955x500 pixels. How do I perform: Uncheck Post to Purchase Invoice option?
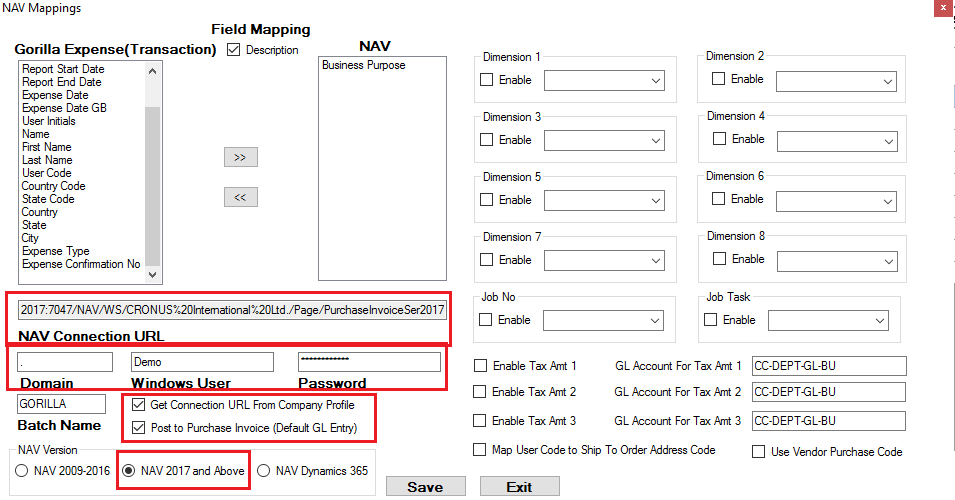coord(139,428)
